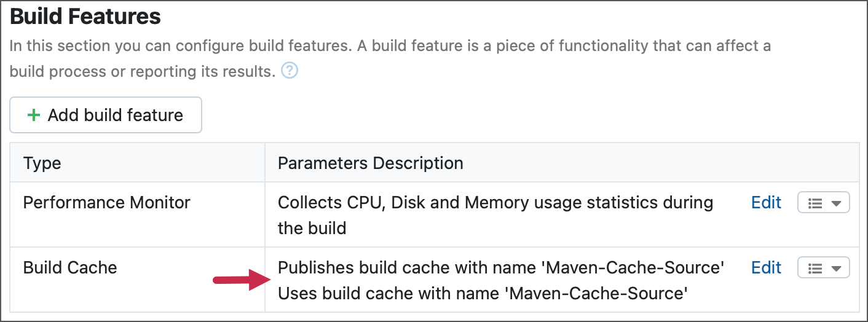Click the 'Collects CPU, Disk and Memory' description
The image size is (868, 322).
pos(495,203)
